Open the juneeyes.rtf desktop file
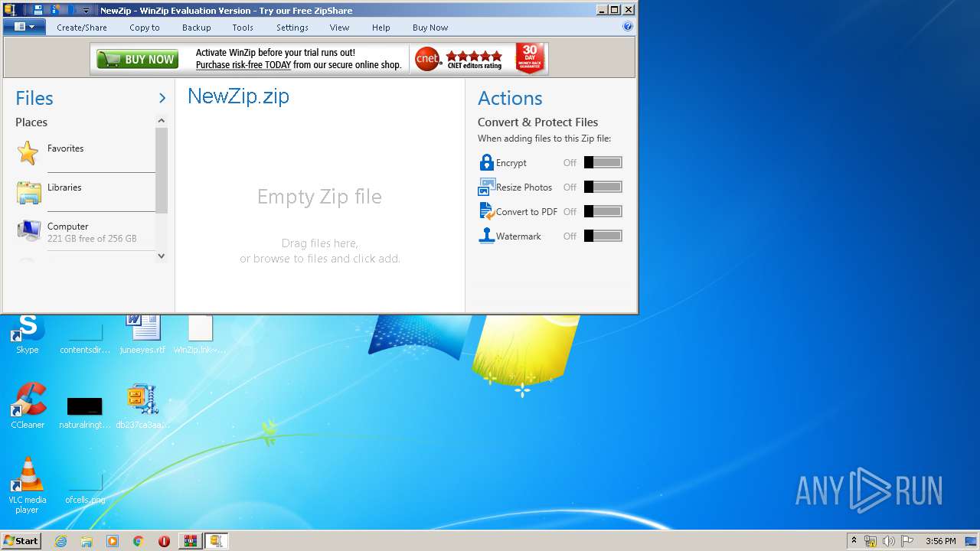 click(x=142, y=334)
